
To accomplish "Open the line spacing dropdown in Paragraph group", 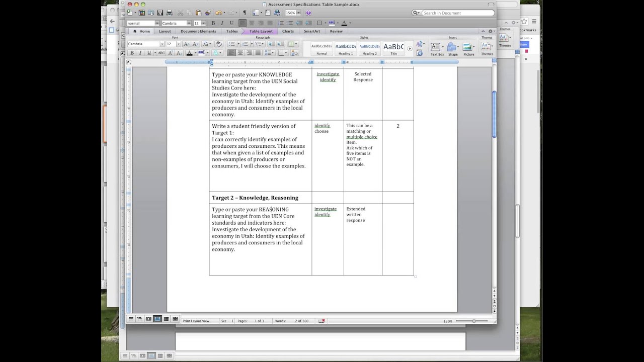I will point(269,53).
